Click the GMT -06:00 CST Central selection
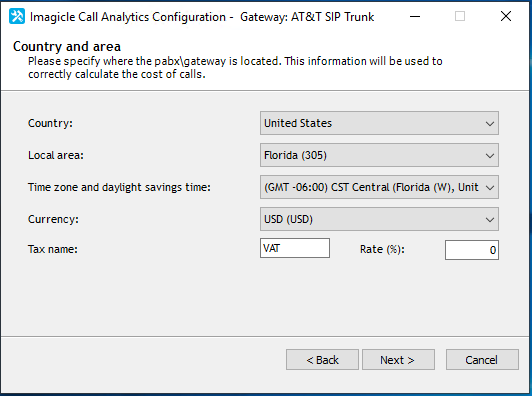The image size is (532, 396). pos(379,187)
